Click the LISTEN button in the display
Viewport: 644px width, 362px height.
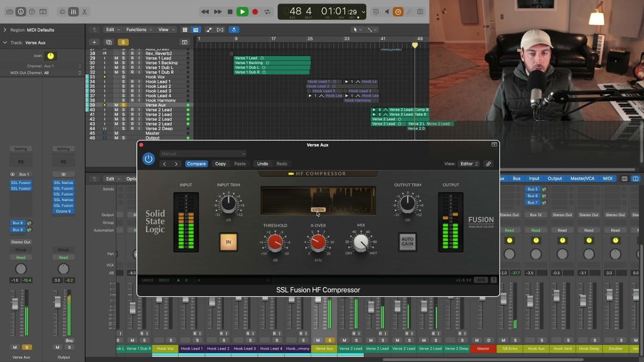318,210
